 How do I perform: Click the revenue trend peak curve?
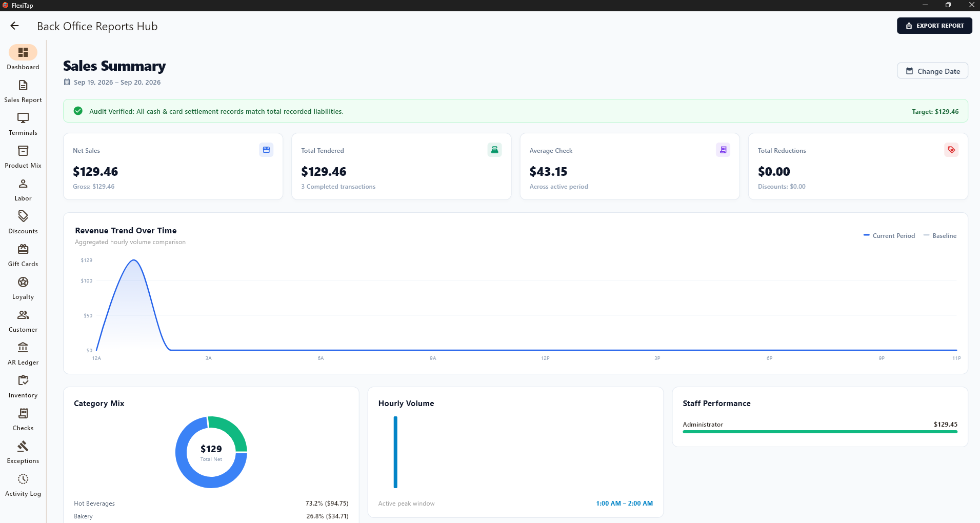point(134,261)
